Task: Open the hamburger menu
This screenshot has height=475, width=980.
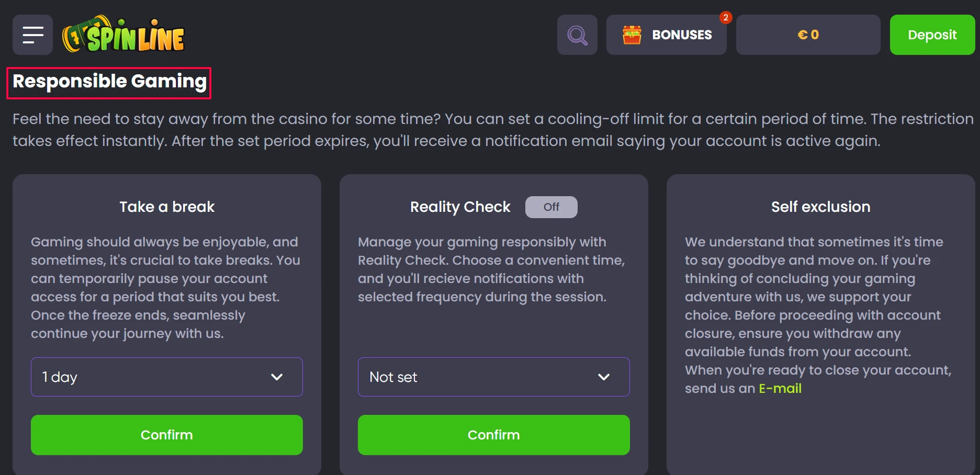Action: coord(32,35)
